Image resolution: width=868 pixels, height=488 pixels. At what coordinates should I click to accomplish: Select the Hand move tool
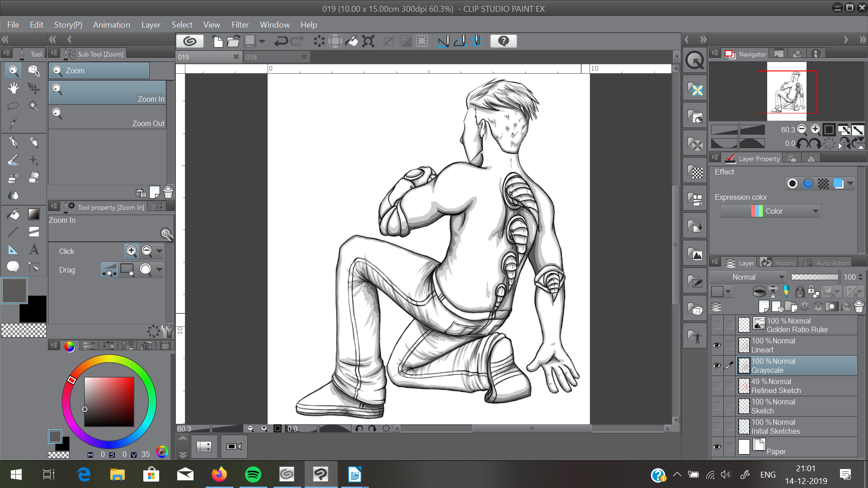[x=13, y=88]
